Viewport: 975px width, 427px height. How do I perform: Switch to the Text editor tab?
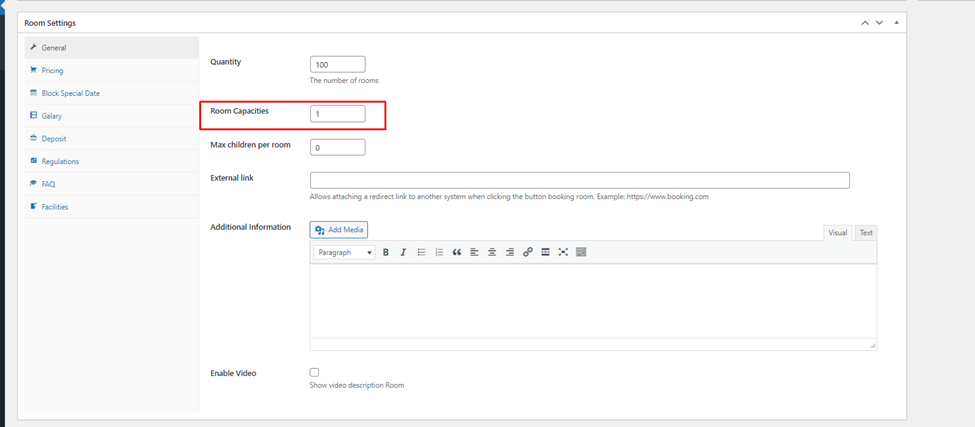866,233
